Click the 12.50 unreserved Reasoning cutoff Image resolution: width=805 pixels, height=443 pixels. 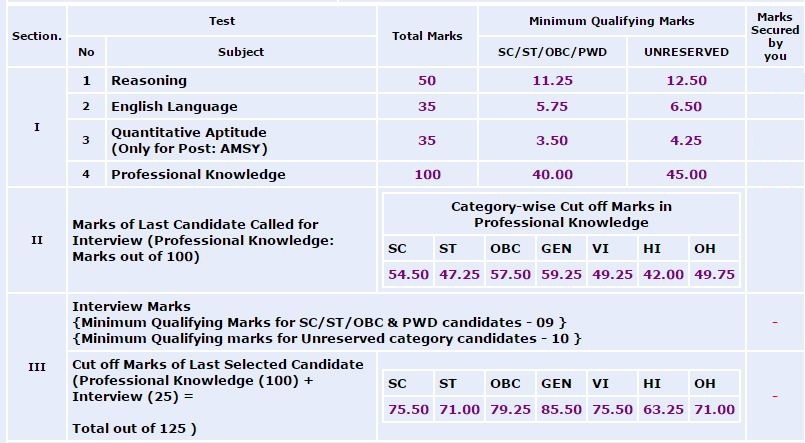point(686,80)
